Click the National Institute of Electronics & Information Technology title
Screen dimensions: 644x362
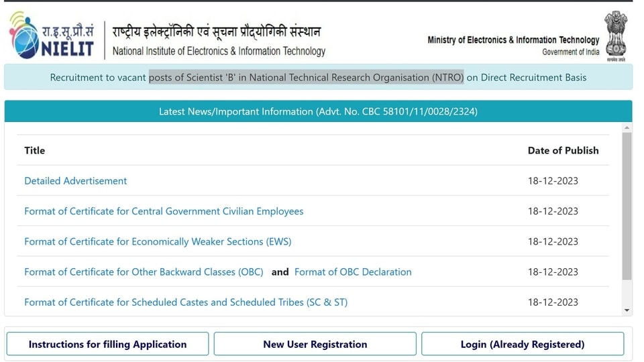(x=219, y=51)
